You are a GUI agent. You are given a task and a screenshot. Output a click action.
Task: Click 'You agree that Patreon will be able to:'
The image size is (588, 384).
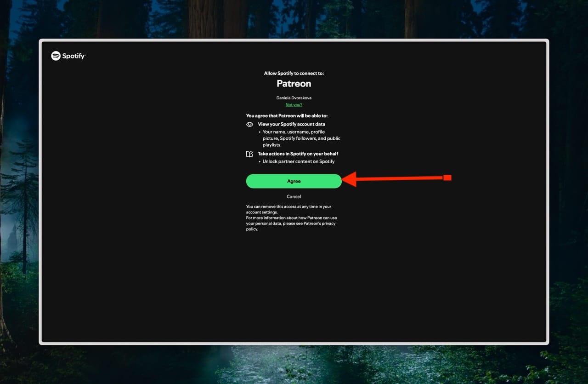[287, 116]
